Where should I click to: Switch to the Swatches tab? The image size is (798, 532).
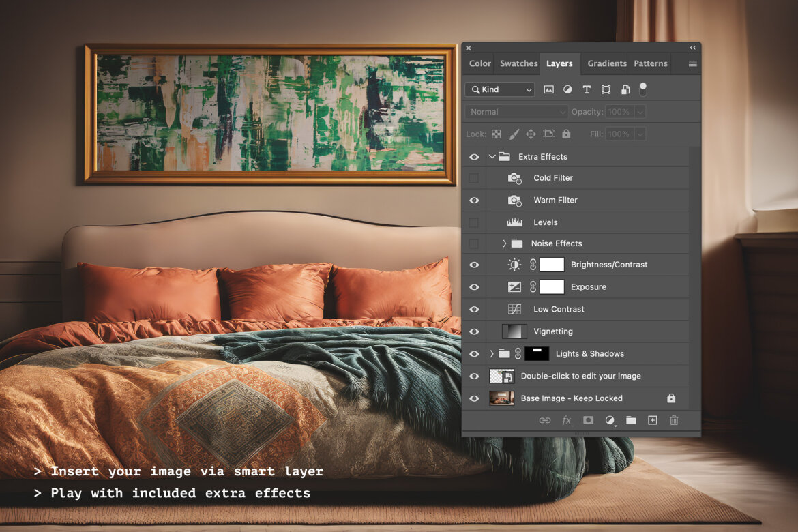(518, 63)
